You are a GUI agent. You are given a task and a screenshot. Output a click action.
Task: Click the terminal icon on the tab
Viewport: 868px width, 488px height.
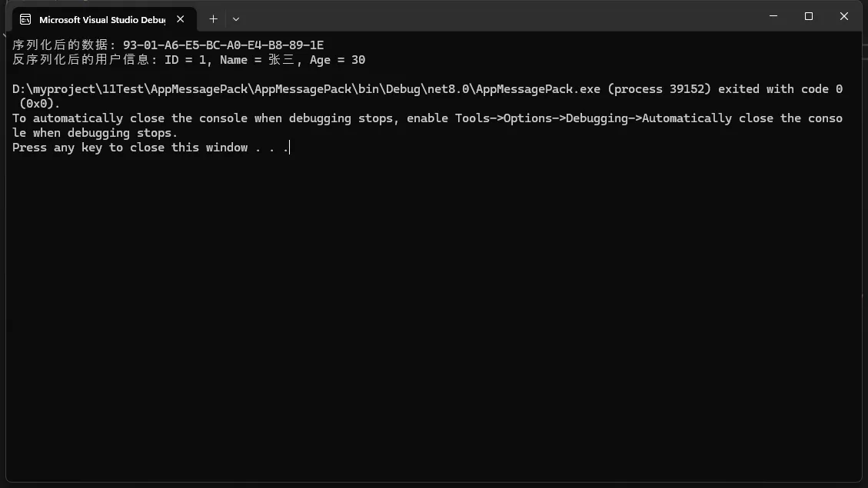[25, 19]
